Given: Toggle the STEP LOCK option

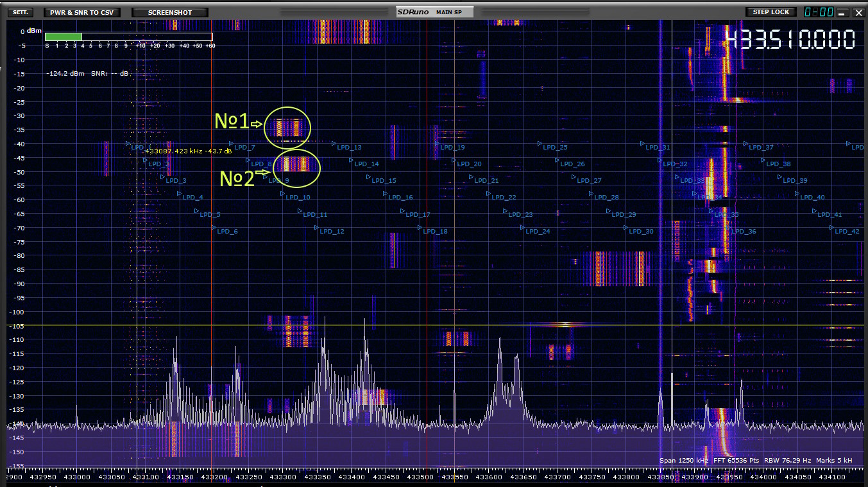Looking at the screenshot, I should point(770,12).
